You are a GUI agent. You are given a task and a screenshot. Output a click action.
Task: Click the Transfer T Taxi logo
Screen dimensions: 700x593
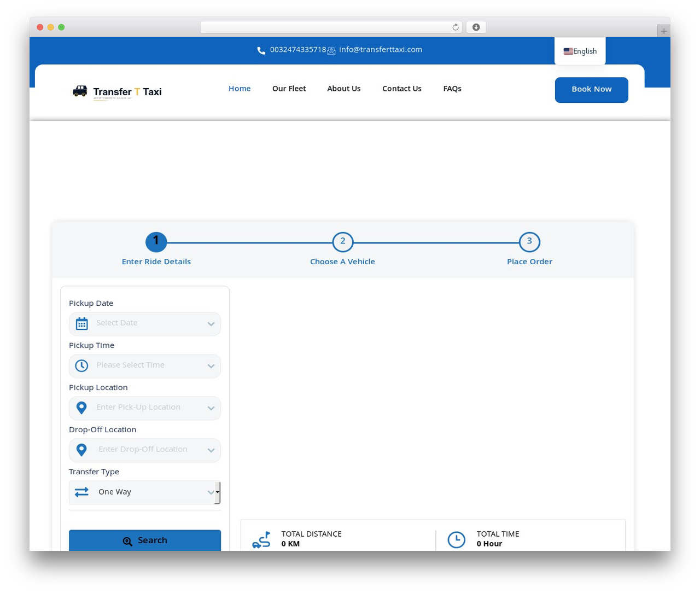(x=117, y=92)
